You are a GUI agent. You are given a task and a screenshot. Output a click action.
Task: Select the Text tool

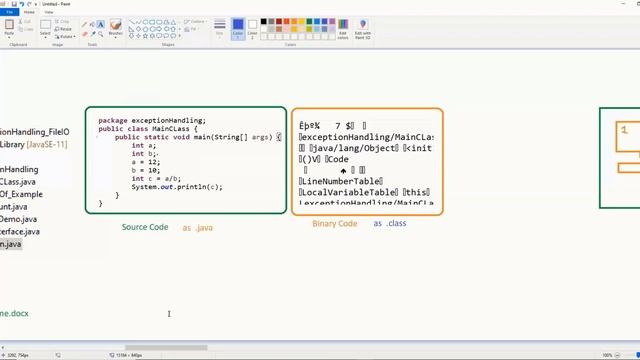point(100,24)
